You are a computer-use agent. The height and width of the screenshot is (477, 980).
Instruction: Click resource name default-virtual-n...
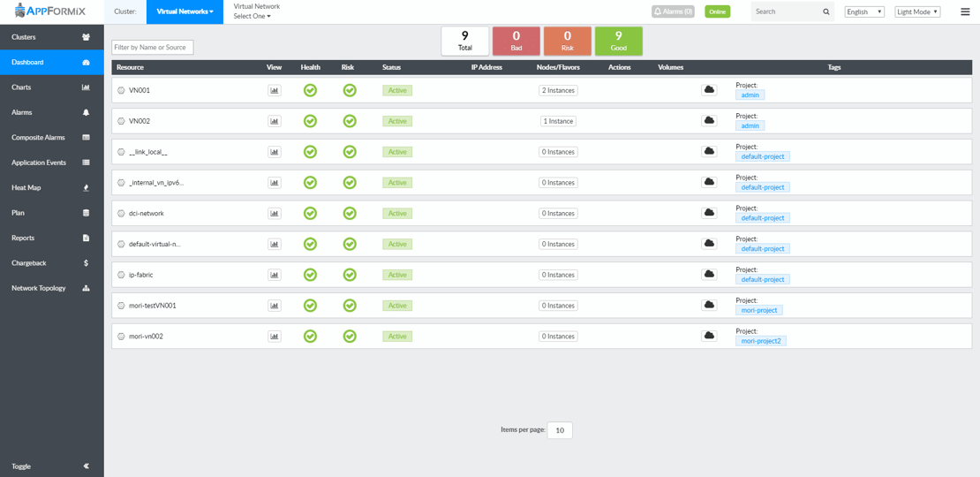pyautogui.click(x=155, y=244)
